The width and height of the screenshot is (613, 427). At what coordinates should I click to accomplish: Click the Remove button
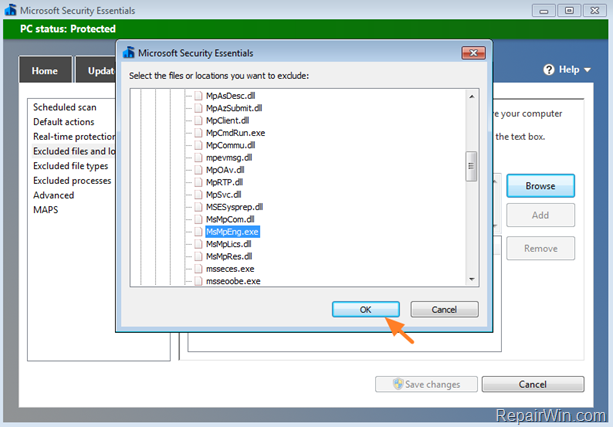[x=540, y=248]
